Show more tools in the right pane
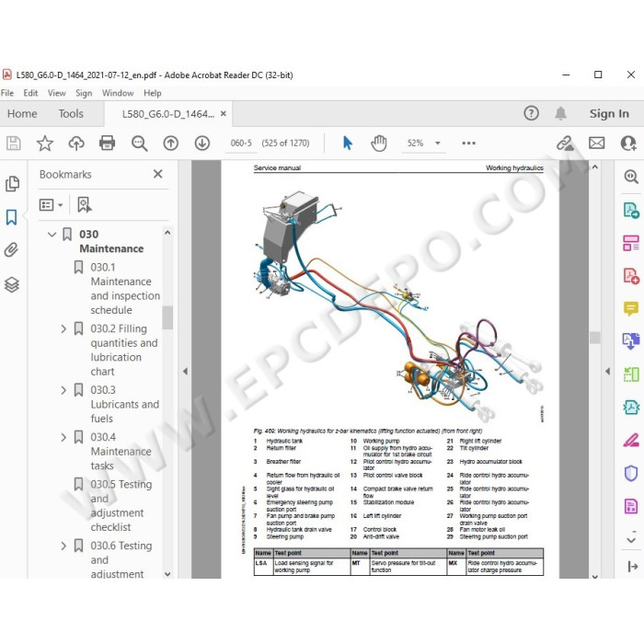This screenshot has width=644, height=644. click(x=631, y=539)
